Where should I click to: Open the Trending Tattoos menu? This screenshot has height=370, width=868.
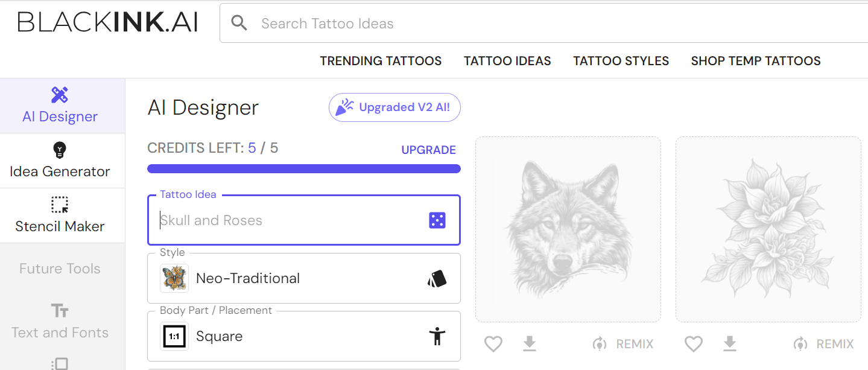point(381,60)
